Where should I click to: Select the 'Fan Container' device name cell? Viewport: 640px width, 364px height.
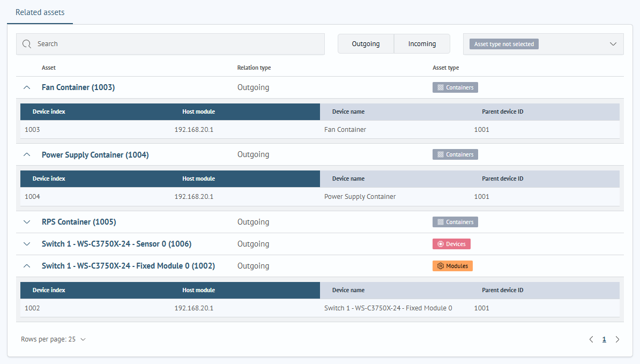click(x=345, y=130)
